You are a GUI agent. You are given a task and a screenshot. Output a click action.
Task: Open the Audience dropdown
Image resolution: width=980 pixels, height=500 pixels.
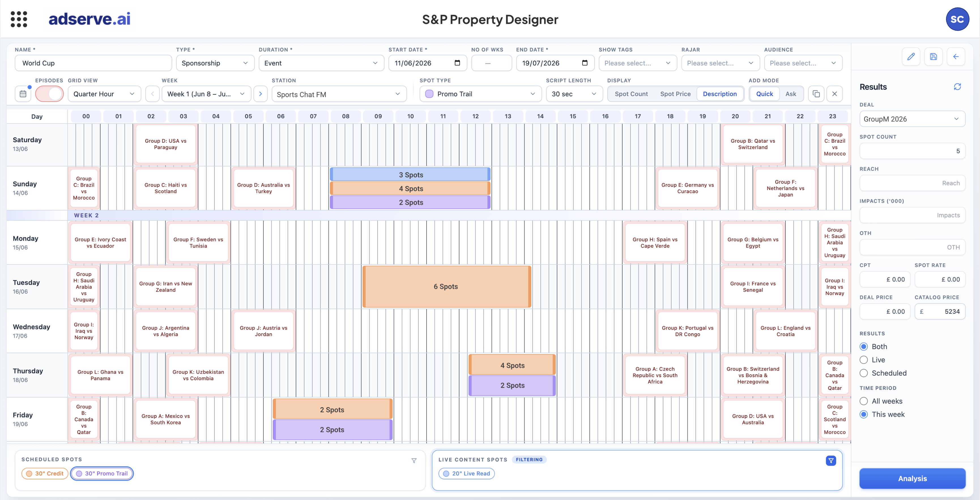click(803, 63)
